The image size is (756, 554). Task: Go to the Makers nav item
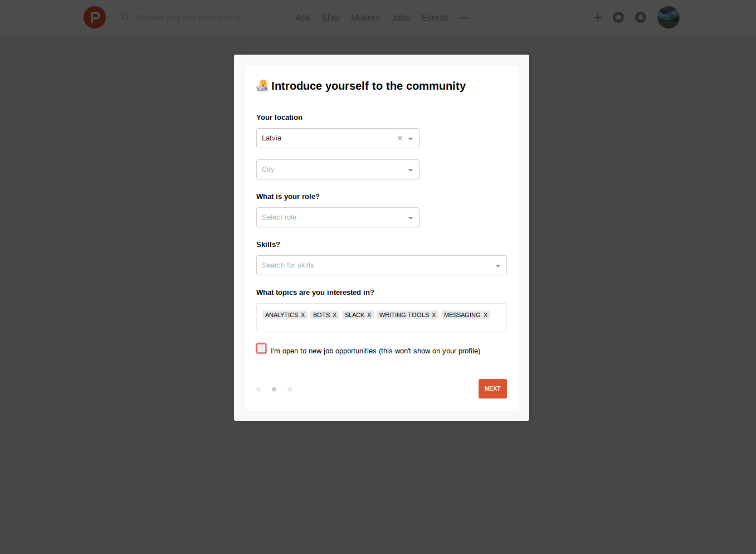pyautogui.click(x=365, y=18)
